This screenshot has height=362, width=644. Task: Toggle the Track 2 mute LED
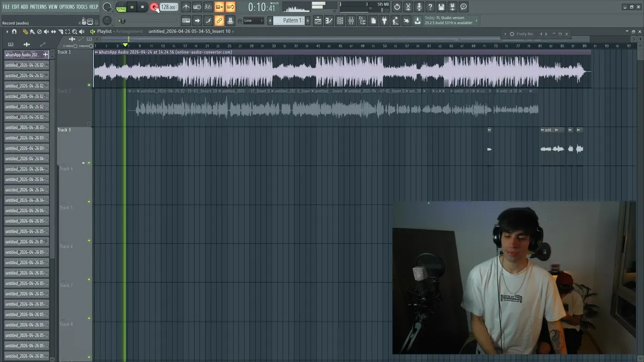tap(89, 124)
